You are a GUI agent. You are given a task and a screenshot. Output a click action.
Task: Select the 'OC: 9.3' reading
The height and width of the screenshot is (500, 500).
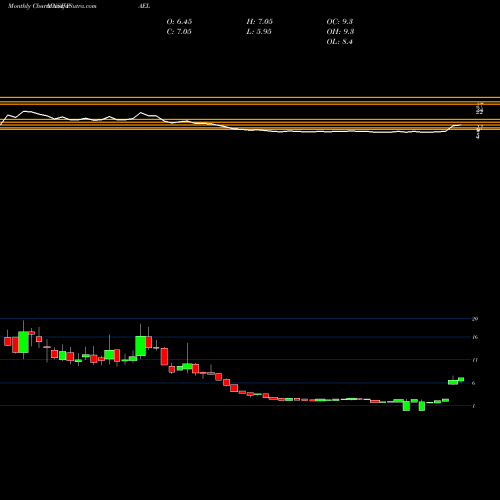340,22
